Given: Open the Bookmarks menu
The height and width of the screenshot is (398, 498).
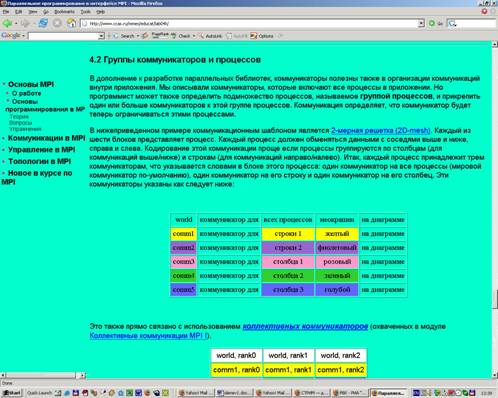Looking at the screenshot, I should 64,12.
